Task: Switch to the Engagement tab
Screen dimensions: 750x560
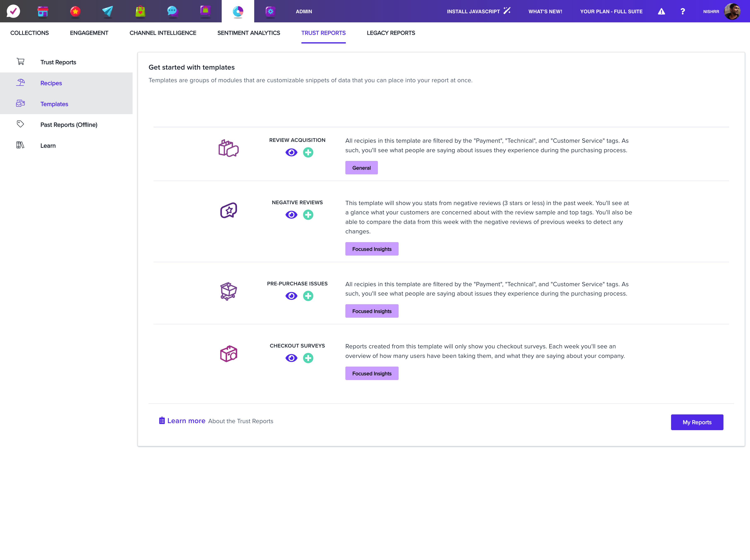Action: coord(89,33)
